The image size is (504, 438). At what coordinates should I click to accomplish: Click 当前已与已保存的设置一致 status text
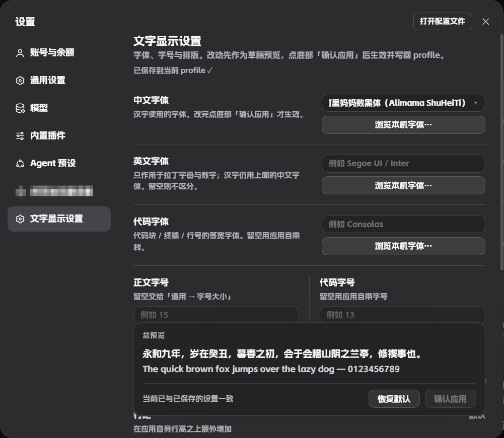[188, 399]
